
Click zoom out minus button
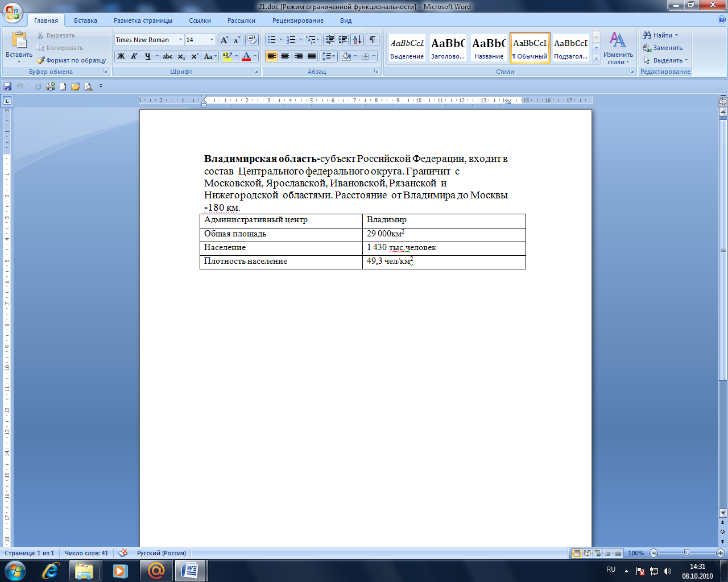click(653, 553)
